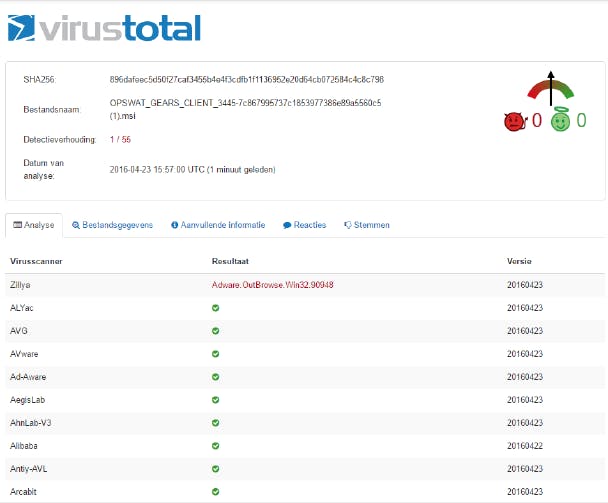Click the green check icon for AVG

[216, 331]
